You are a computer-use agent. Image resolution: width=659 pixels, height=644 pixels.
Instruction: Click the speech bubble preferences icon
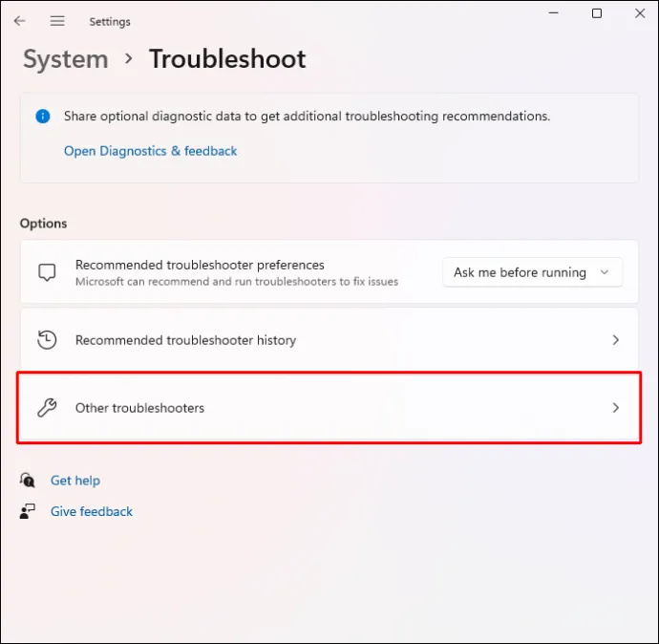(x=47, y=272)
